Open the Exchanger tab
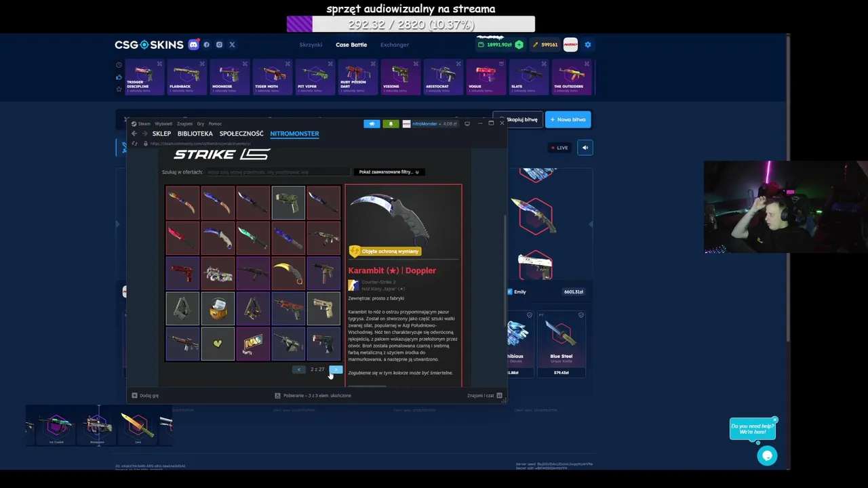Viewport: 868px width, 488px height. coord(395,45)
